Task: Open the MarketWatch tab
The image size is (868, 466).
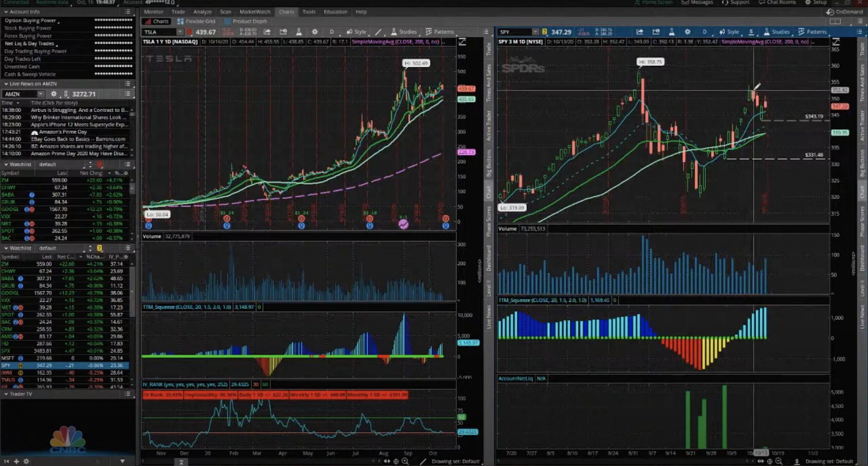Action: [x=255, y=12]
